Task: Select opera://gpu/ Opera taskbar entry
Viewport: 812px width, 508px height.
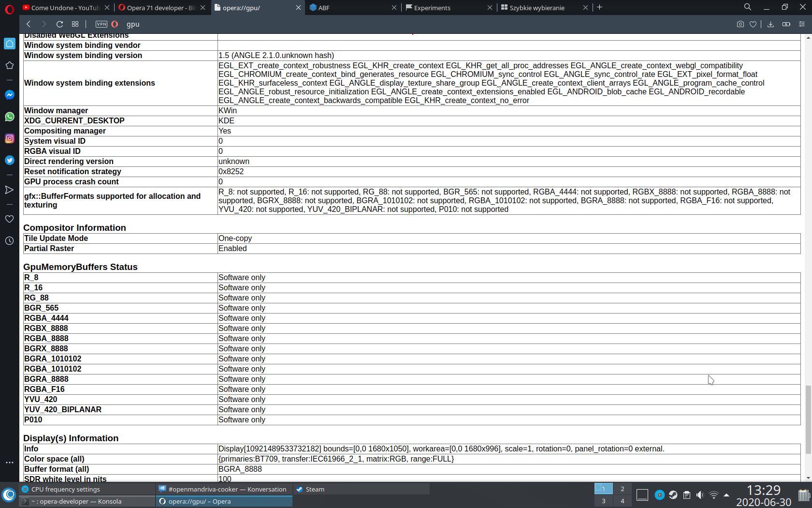Action: [224, 501]
